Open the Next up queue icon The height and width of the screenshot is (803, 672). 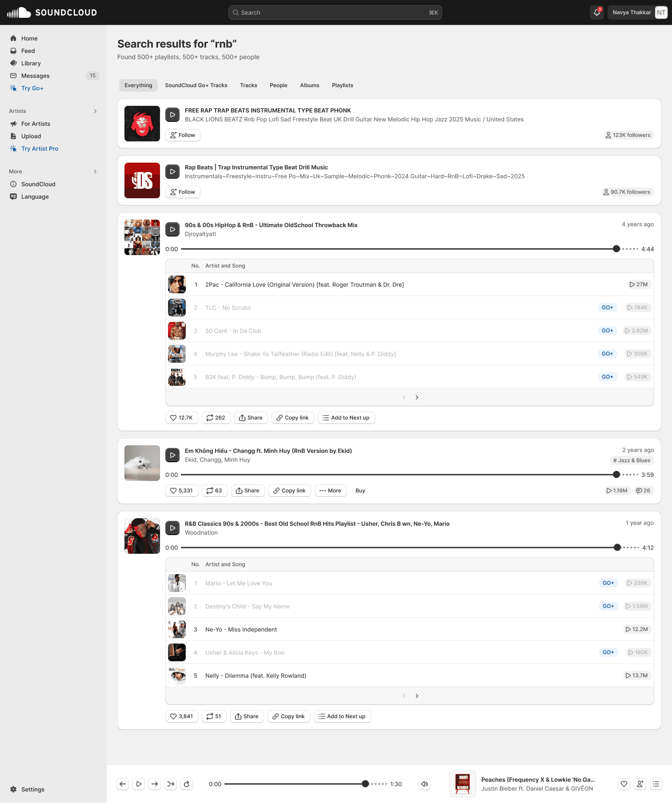pos(656,784)
